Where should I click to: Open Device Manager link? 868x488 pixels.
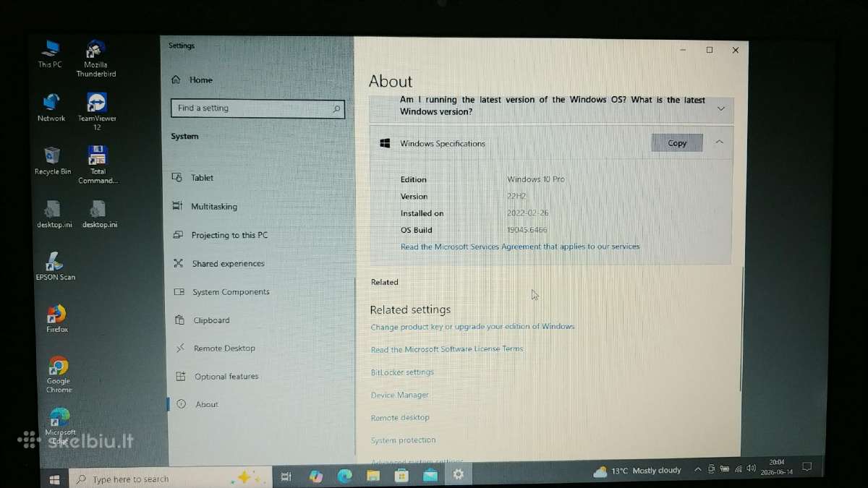pyautogui.click(x=400, y=395)
